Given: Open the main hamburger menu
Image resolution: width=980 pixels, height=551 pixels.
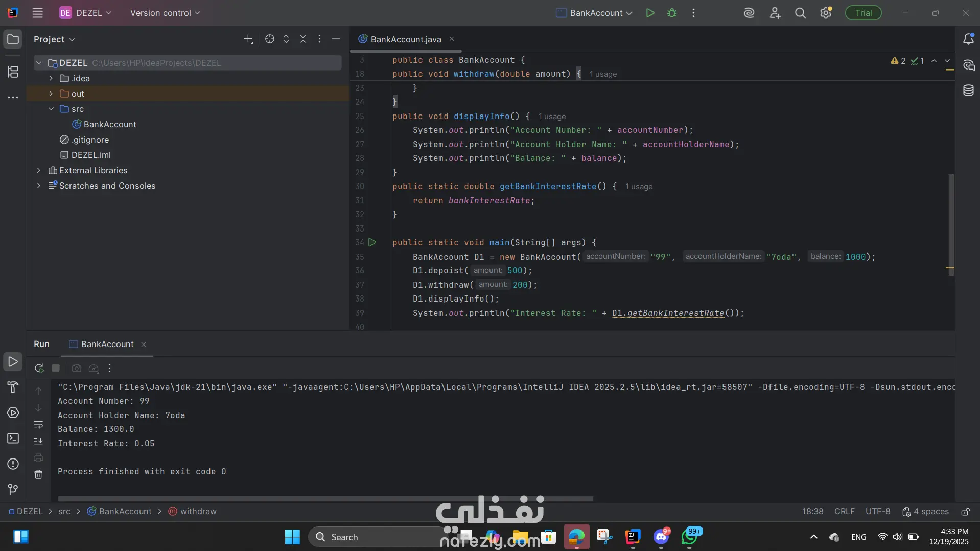Looking at the screenshot, I should [38, 13].
